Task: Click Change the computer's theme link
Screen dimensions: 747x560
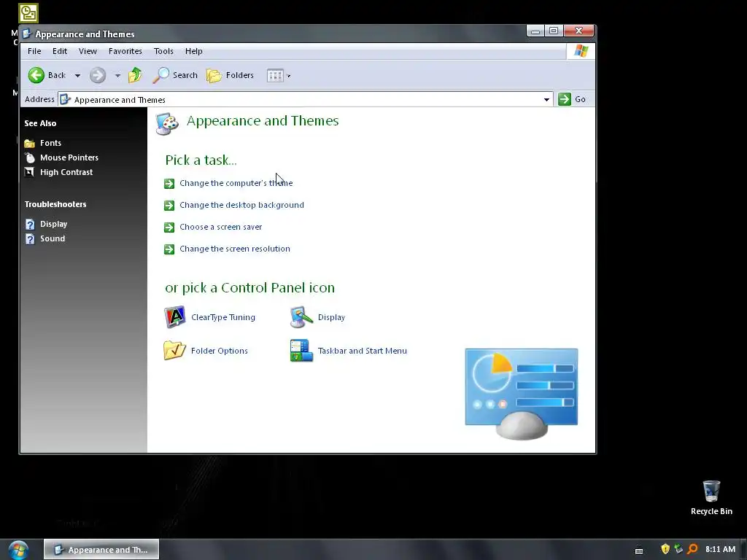Action: (236, 183)
